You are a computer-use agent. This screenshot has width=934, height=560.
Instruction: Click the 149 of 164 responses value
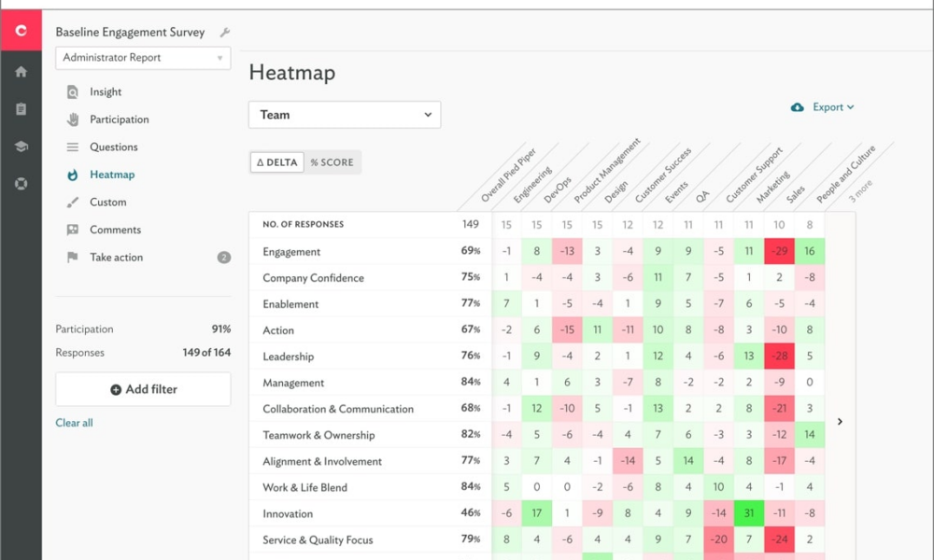[206, 353]
